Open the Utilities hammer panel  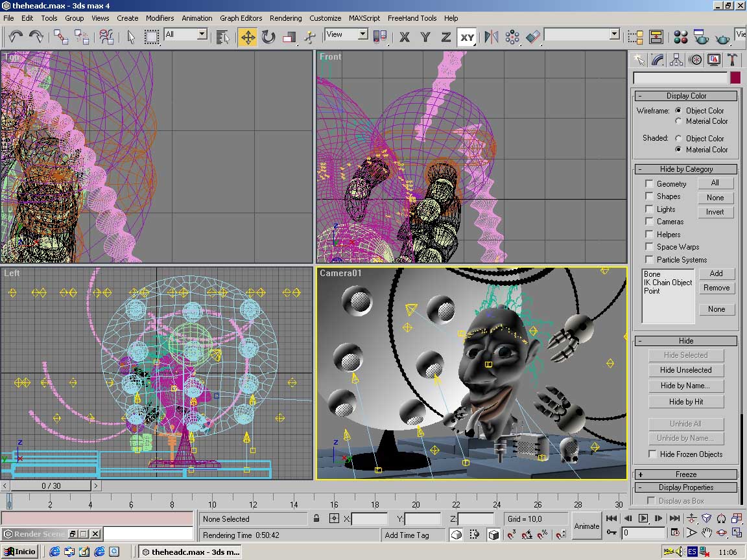(732, 60)
